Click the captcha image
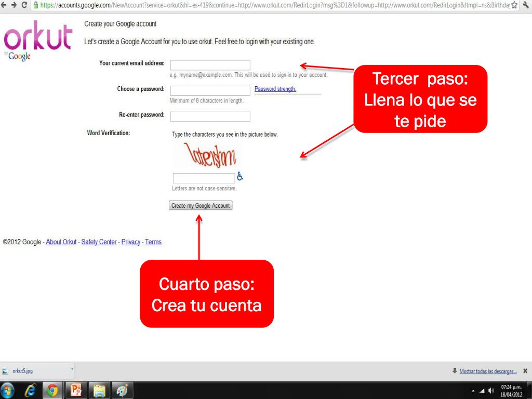This screenshot has width=532, height=399. pyautogui.click(x=209, y=155)
